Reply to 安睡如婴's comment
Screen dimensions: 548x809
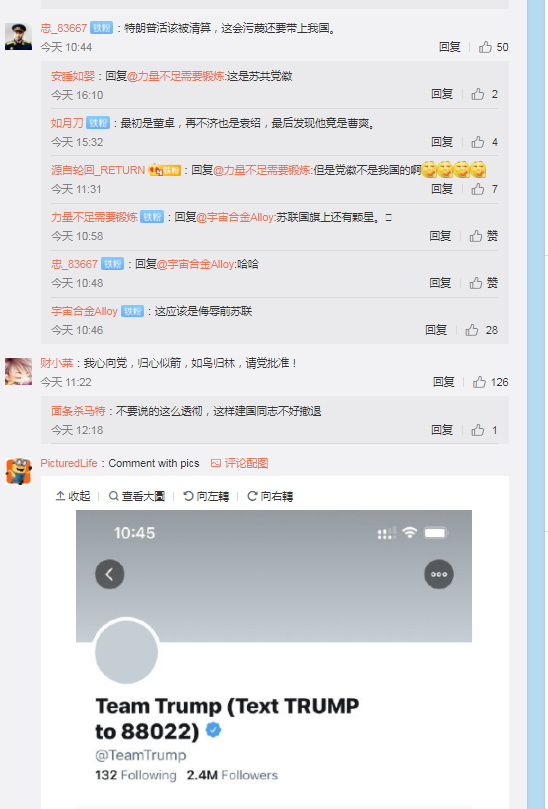[x=442, y=94]
